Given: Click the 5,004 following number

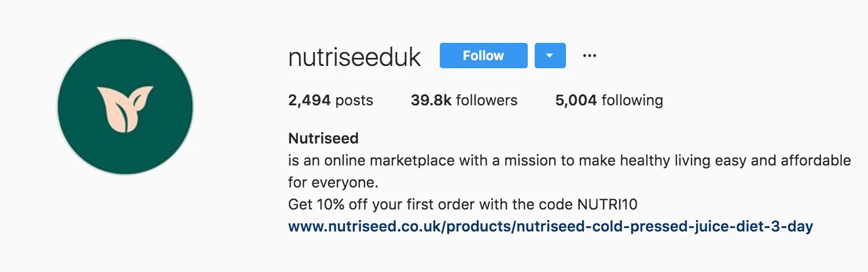Looking at the screenshot, I should coord(576,101).
